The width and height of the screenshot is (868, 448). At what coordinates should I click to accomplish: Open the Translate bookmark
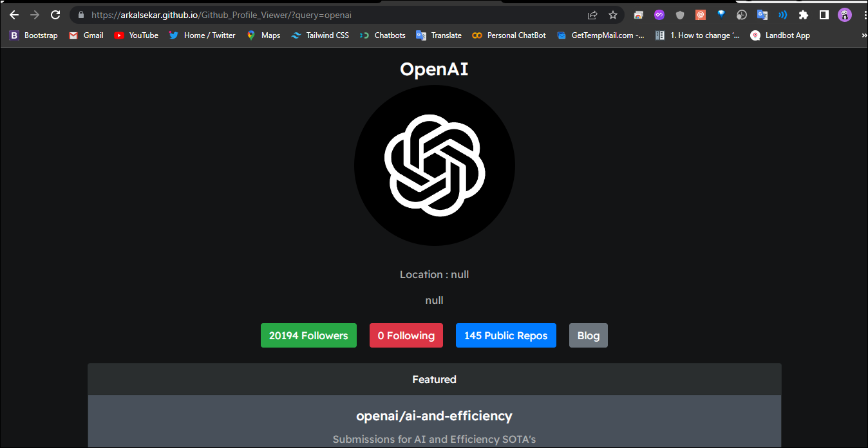coord(439,35)
